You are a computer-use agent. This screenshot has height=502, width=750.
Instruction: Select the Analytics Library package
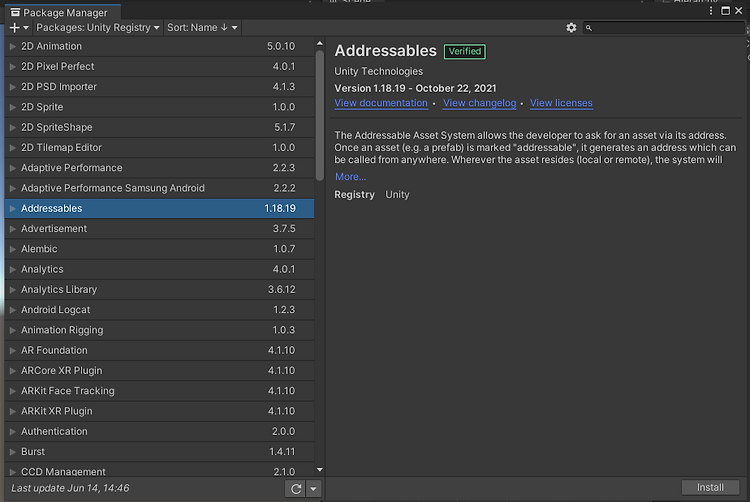point(159,289)
